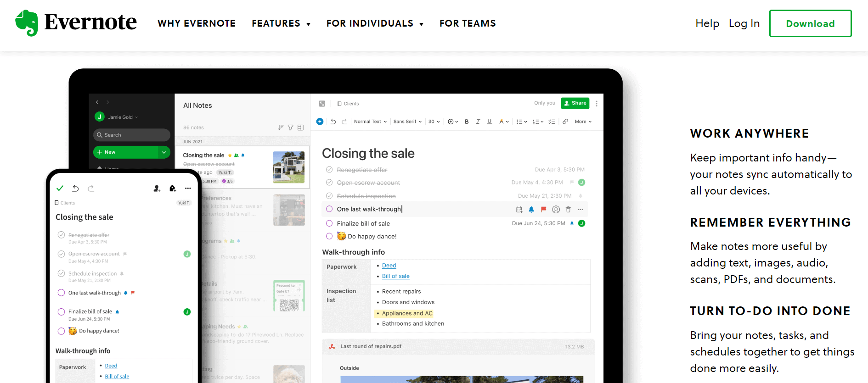Tap the three-dot menu on phone

point(188,188)
